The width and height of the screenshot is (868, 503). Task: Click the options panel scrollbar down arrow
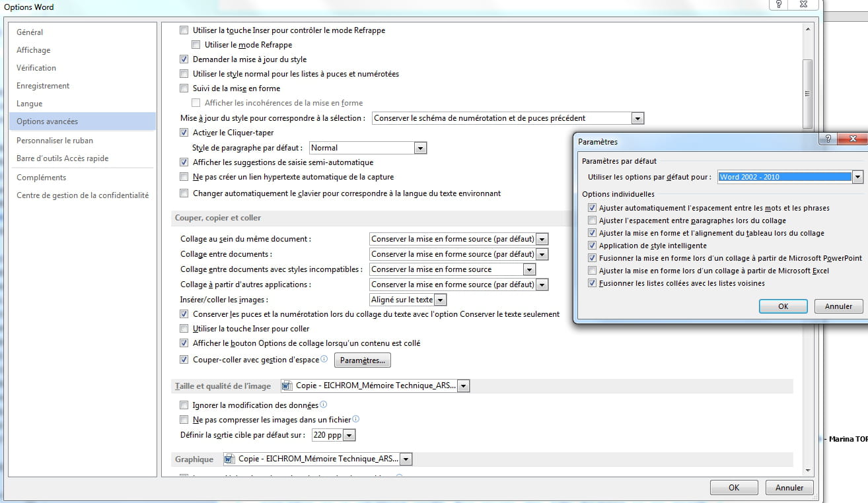click(x=807, y=470)
